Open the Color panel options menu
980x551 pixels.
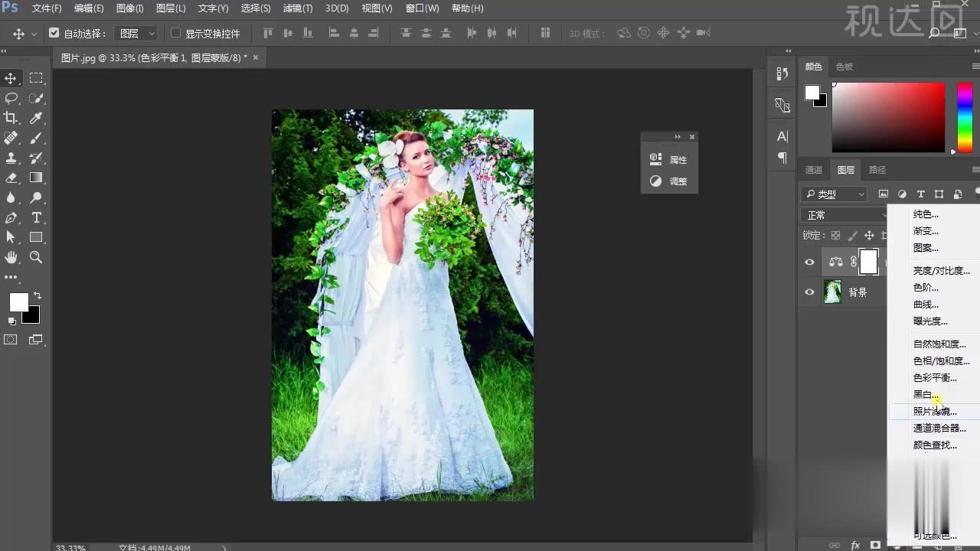click(975, 67)
